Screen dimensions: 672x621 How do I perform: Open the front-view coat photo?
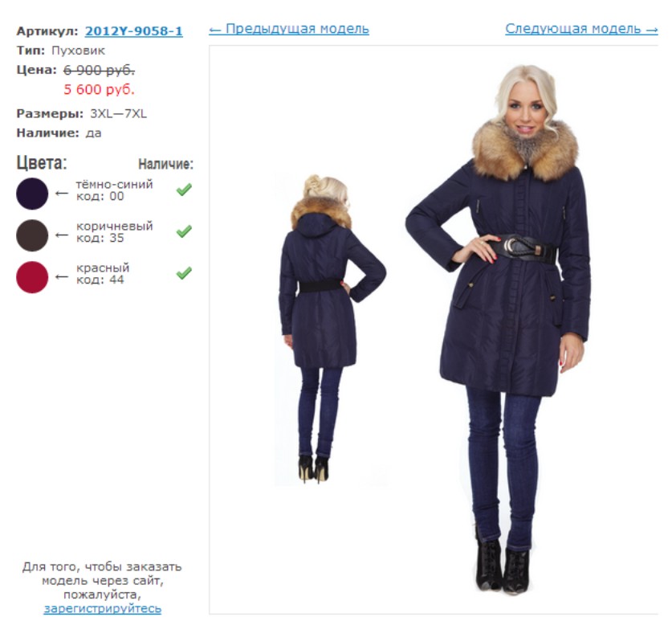(498, 329)
